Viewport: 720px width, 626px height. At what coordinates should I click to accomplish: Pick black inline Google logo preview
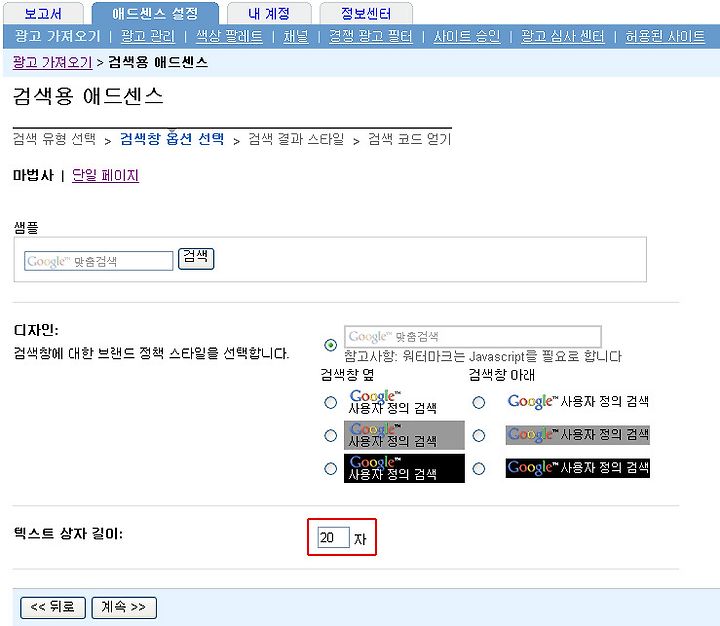coord(578,468)
